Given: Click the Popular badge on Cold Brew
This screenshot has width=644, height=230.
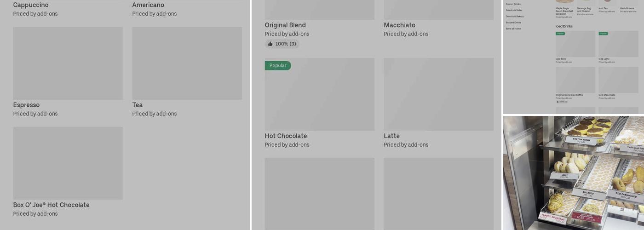Looking at the screenshot, I should pos(560,34).
